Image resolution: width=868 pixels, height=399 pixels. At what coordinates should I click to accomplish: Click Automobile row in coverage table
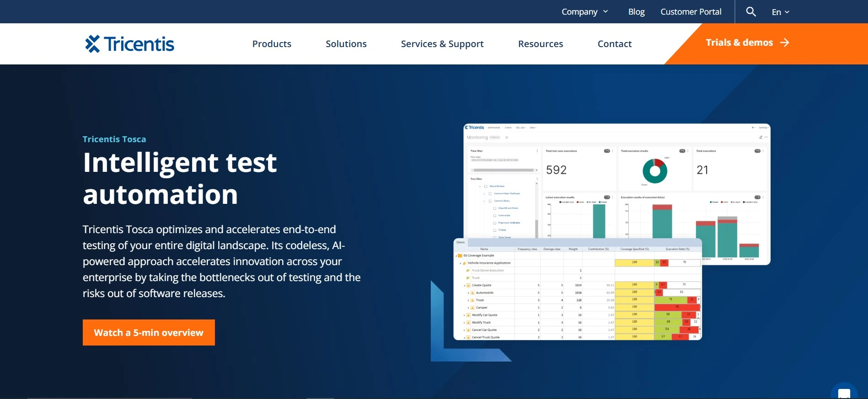click(x=578, y=293)
